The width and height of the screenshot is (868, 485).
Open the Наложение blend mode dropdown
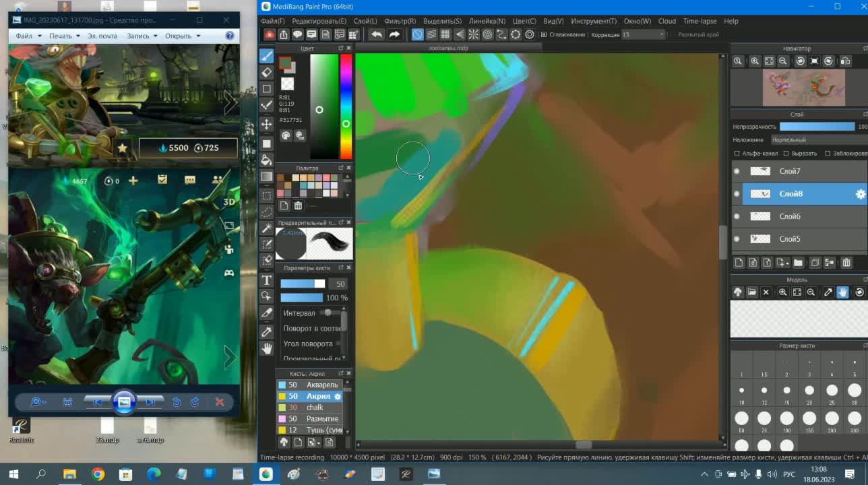(818, 140)
